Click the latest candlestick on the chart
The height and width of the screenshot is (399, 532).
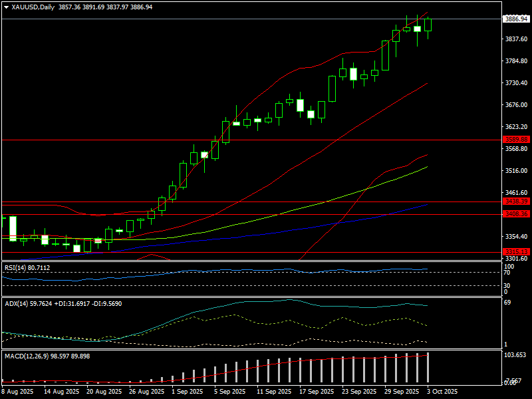428,25
